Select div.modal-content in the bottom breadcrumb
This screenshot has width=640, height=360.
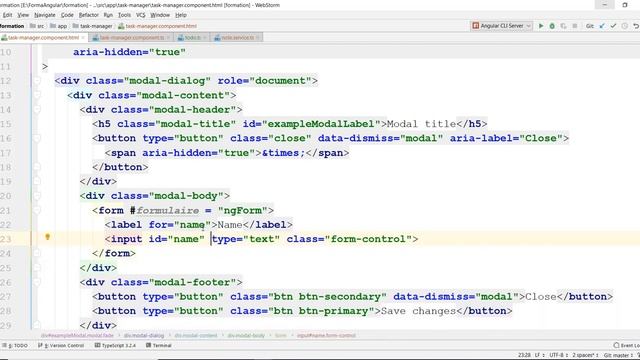coord(196,336)
